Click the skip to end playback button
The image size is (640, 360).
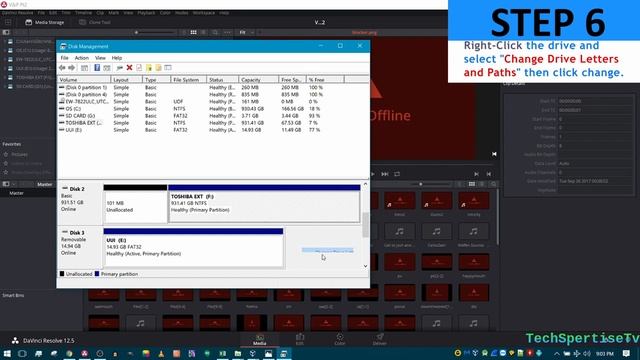385,174
